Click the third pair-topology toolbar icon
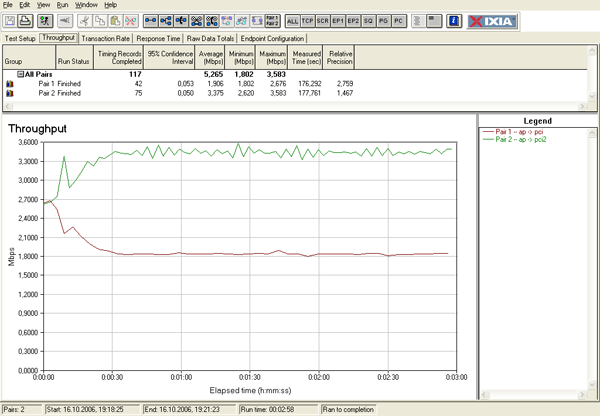Image resolution: width=600 pixels, height=416 pixels. (181, 21)
